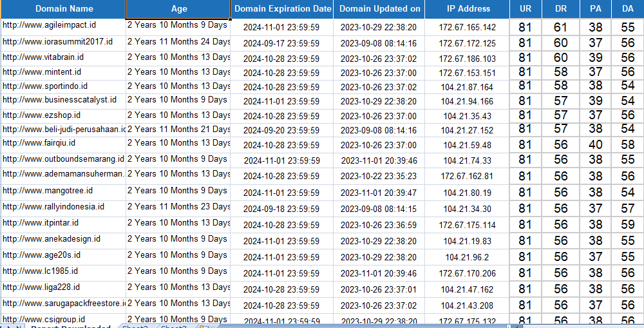
Task: Select the liga228.id domain cell
Action: 41,287
